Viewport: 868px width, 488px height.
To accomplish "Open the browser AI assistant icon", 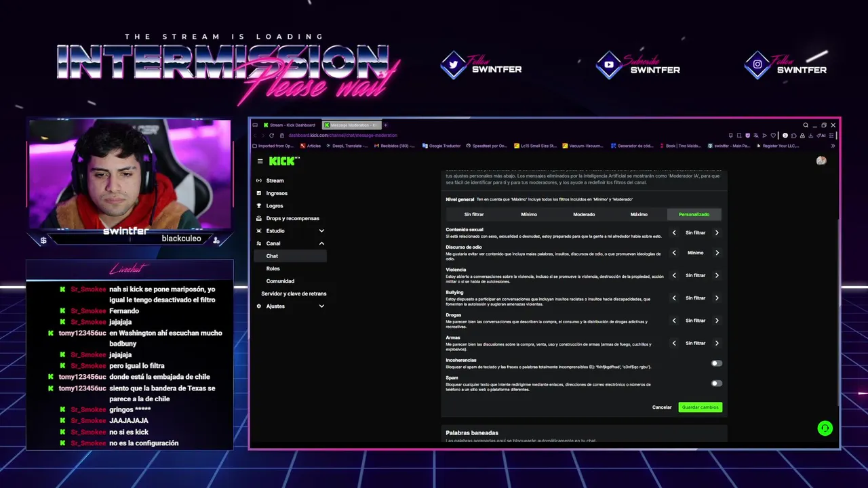I will (x=821, y=136).
